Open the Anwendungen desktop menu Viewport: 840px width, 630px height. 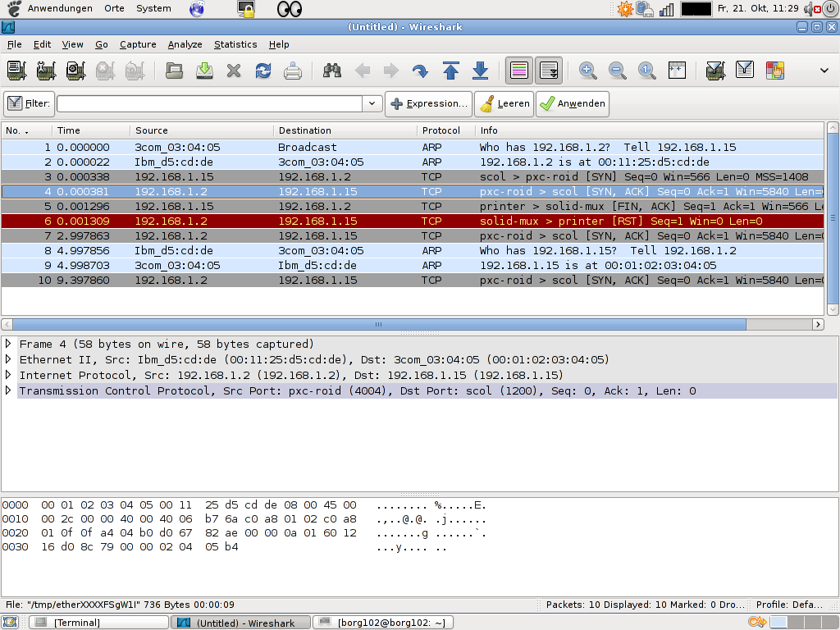(x=60, y=8)
